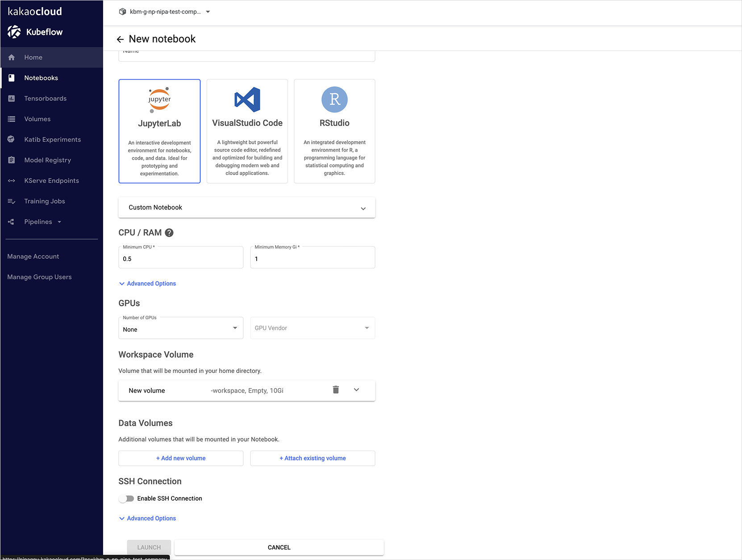This screenshot has width=742, height=560.
Task: Open Katib Experiments page
Action: tap(52, 139)
